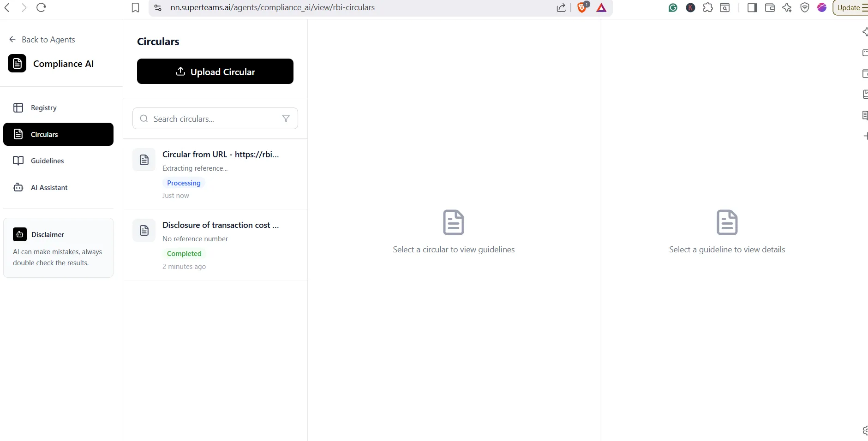Image resolution: width=868 pixels, height=441 pixels.
Task: Click the Brave Wallet icon
Action: click(769, 7)
